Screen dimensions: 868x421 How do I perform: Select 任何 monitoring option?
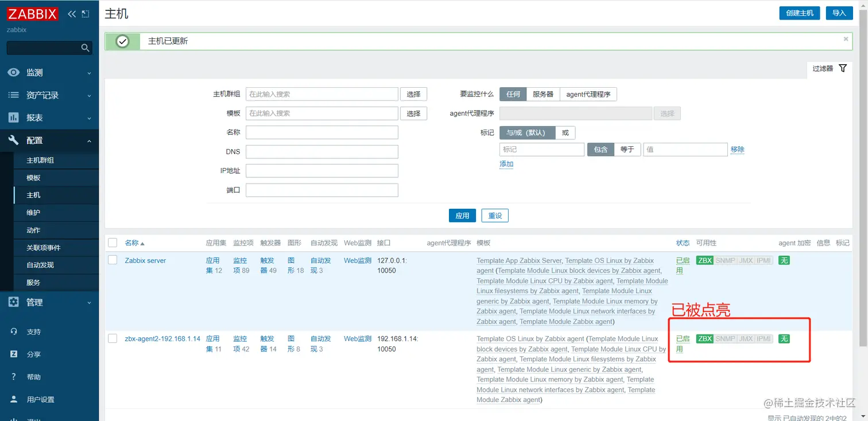(513, 94)
